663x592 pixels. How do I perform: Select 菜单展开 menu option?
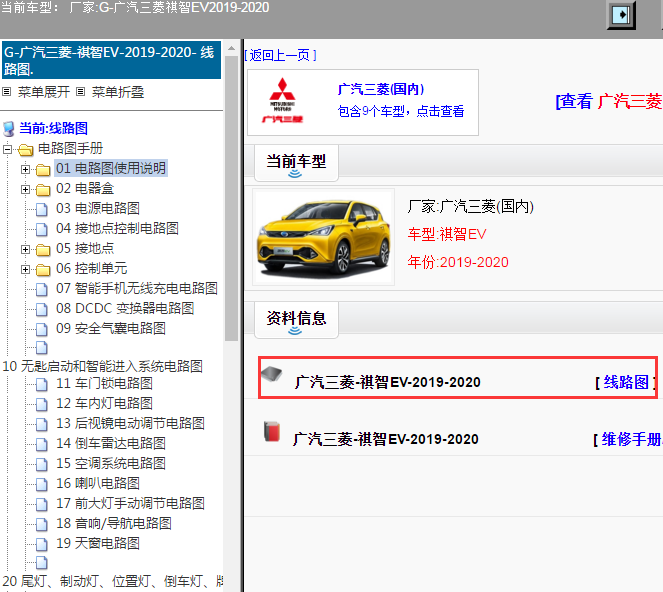[44, 92]
